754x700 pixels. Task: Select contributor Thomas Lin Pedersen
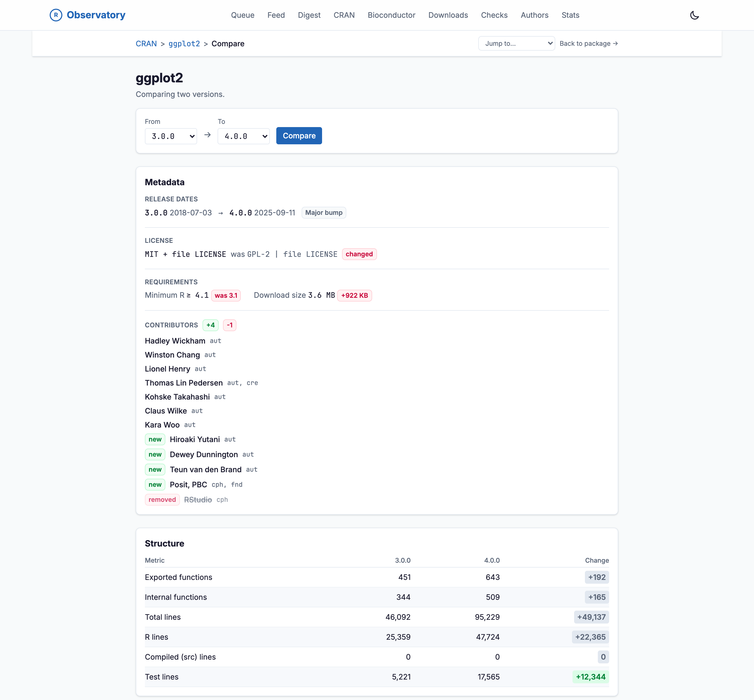[183, 383]
